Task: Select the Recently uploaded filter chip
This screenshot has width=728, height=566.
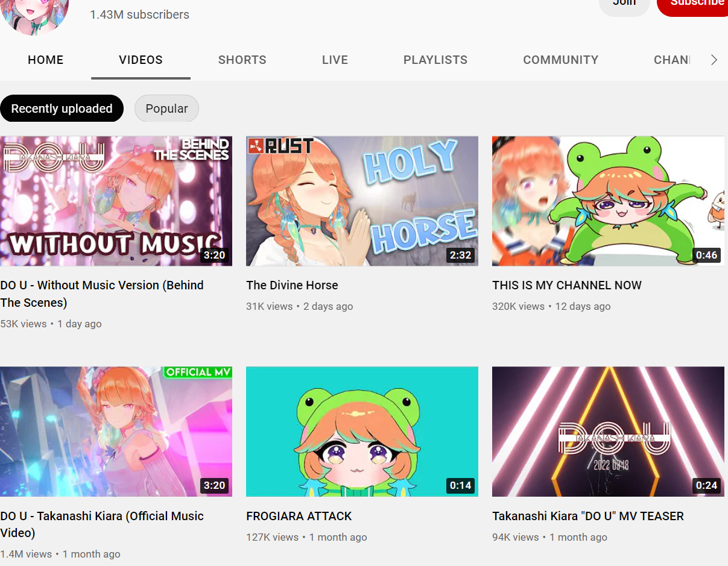Action: 62,108
